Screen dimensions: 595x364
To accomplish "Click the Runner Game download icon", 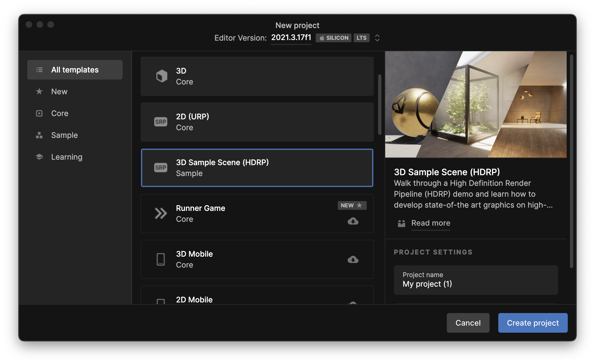I will 353,221.
